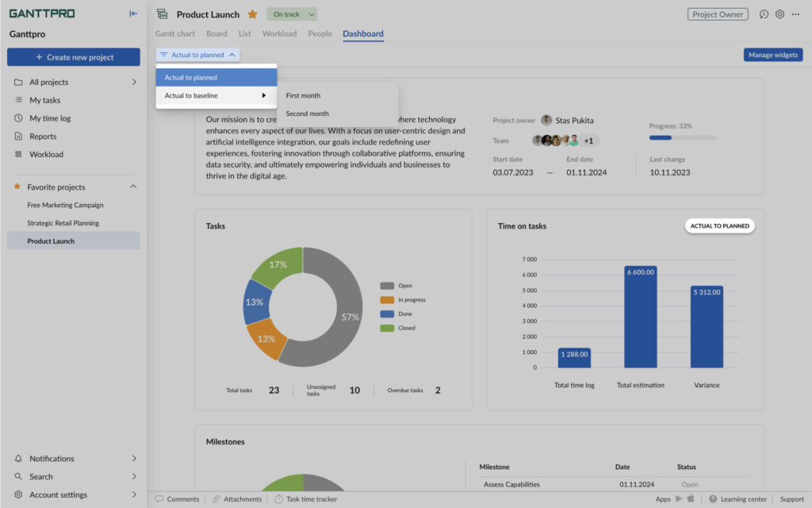Open the project history clock icon
Viewport: 812px width, 508px height.
[x=764, y=14]
